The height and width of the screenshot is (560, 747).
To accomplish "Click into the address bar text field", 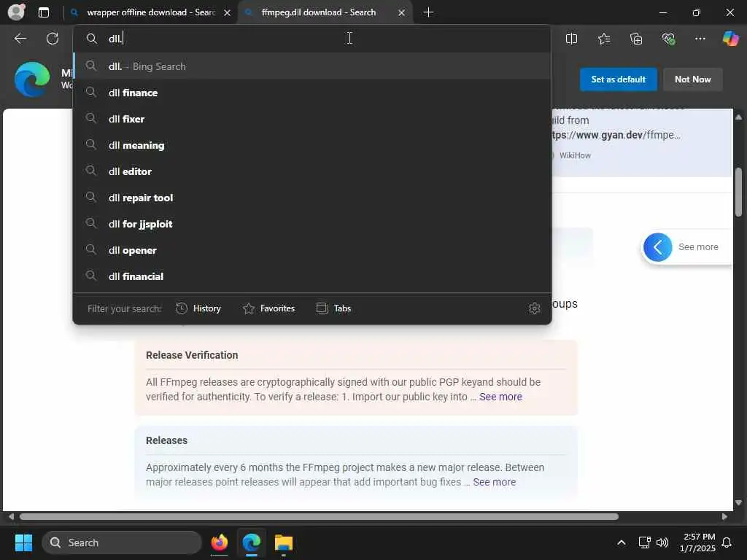I will pos(312,39).
